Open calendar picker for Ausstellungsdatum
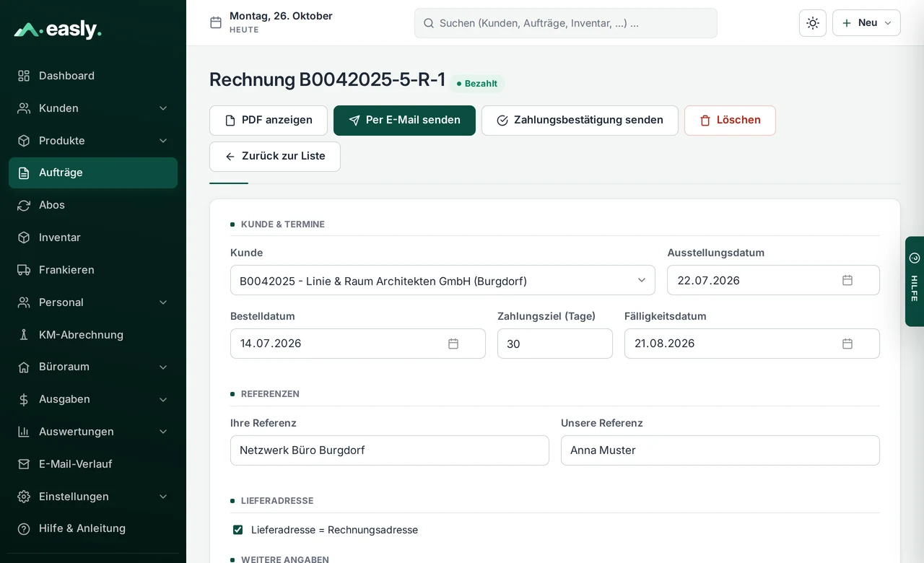The image size is (924, 563). tap(847, 280)
